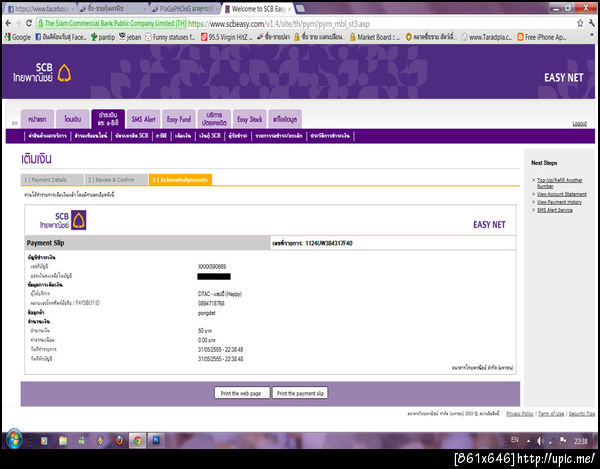This screenshot has height=469, width=600.
Task: Click the SCB logo on the payment slip
Action: coord(63,220)
